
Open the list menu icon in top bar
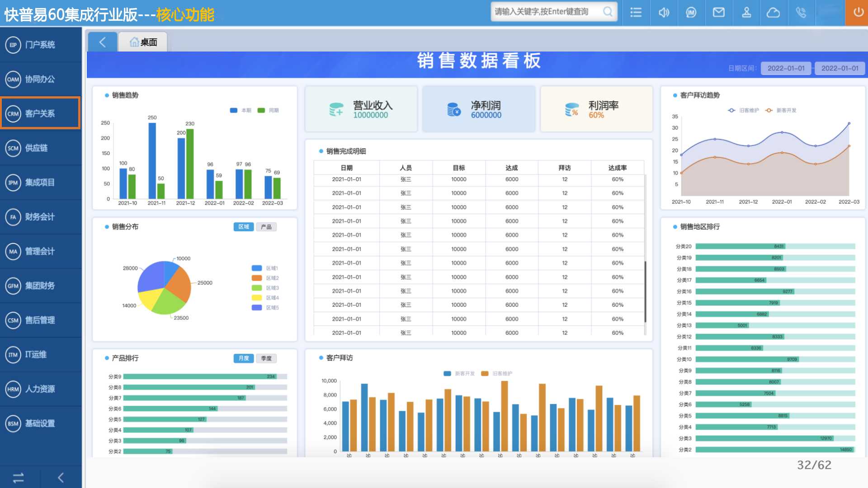[x=636, y=13]
